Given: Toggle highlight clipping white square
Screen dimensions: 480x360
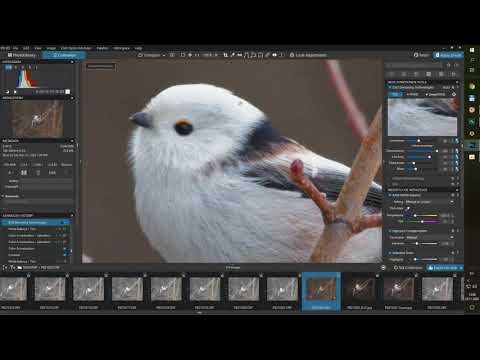Looking at the screenshot, I should tap(68, 92).
